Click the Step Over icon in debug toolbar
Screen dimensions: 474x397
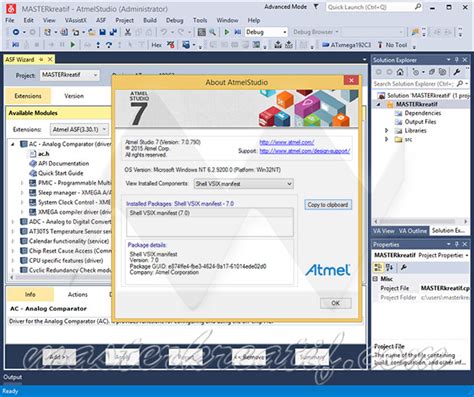click(109, 45)
